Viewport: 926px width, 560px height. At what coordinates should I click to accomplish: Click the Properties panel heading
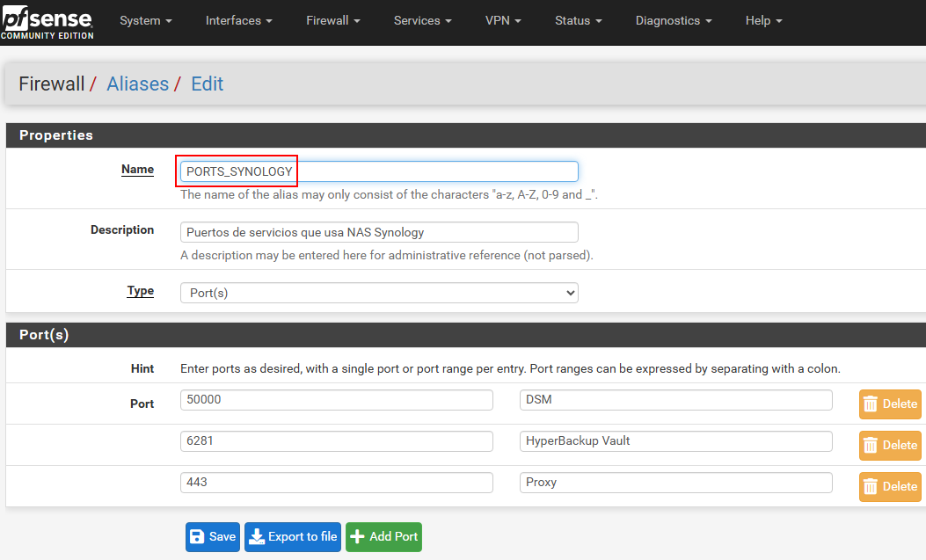pos(56,135)
